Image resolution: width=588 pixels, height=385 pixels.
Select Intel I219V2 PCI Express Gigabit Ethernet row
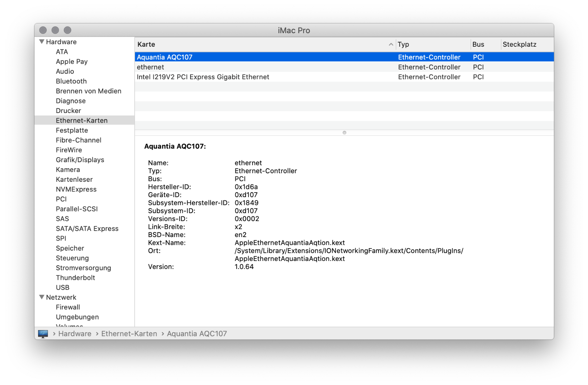(344, 77)
